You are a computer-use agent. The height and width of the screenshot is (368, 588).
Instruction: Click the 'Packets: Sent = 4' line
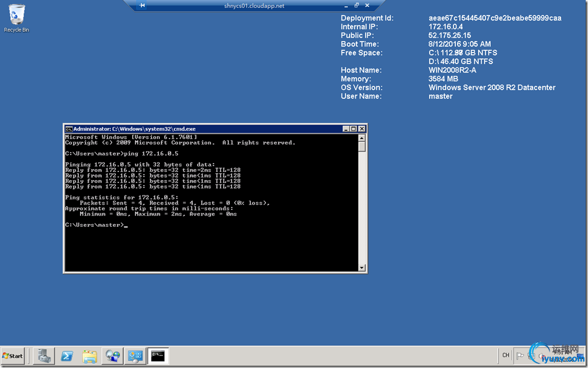click(x=175, y=203)
